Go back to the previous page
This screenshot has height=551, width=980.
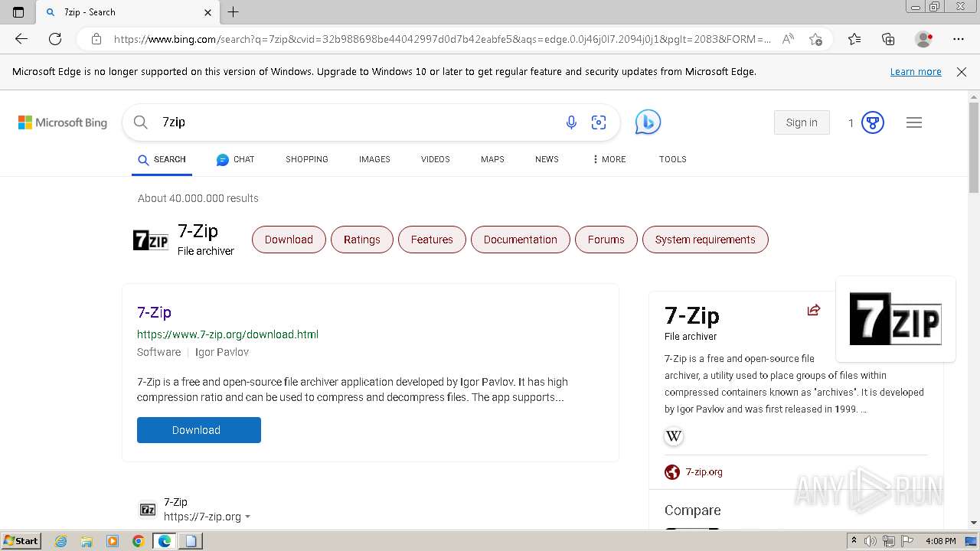coord(21,39)
